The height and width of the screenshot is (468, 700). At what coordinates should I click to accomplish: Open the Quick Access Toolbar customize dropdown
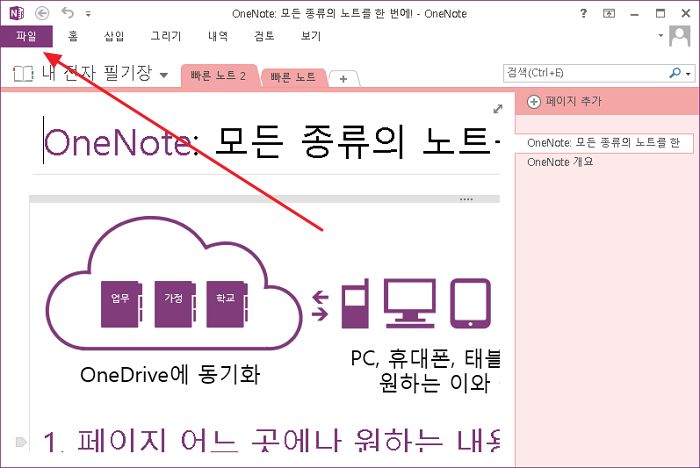88,14
